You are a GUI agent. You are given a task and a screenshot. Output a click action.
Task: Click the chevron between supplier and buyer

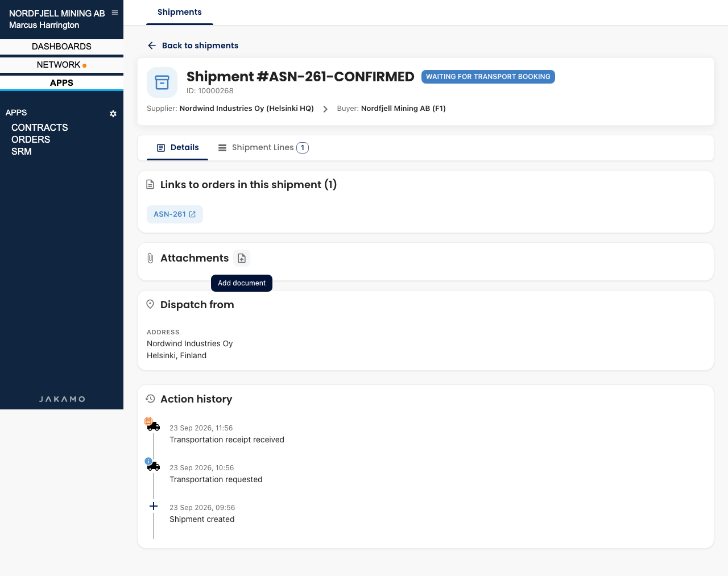(x=325, y=109)
